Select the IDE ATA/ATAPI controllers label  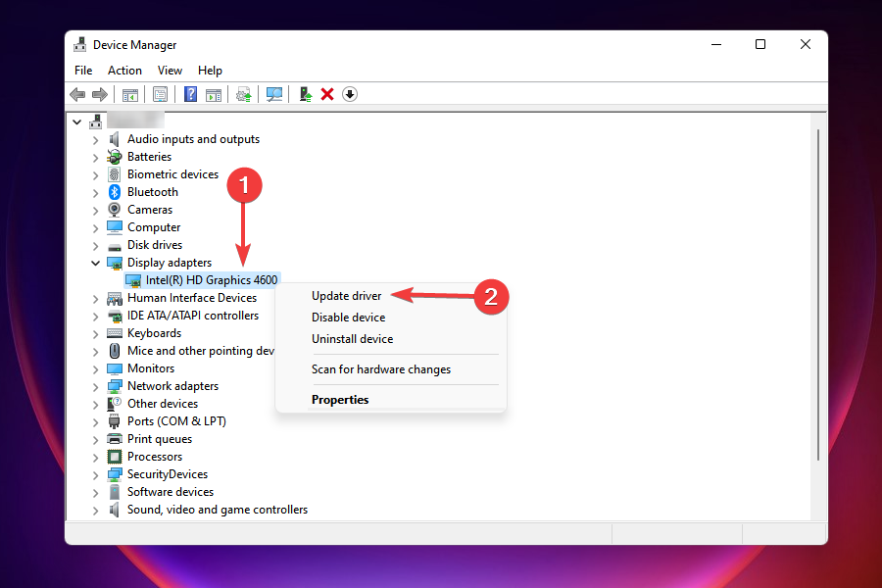[193, 316]
